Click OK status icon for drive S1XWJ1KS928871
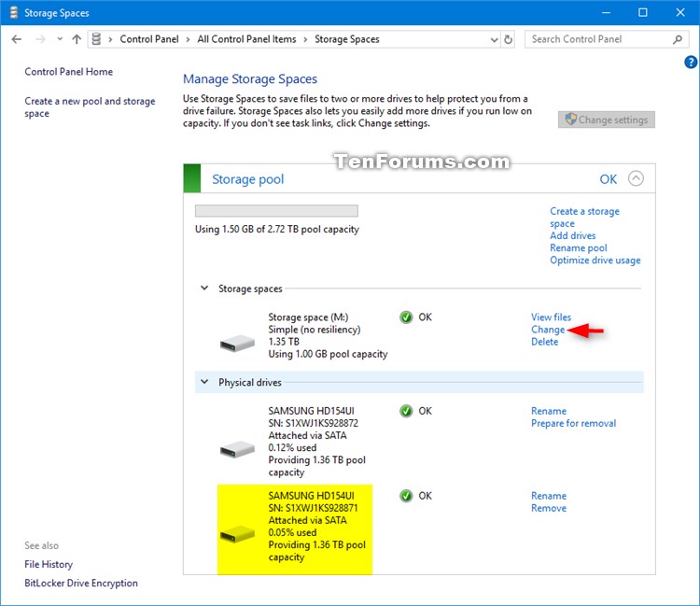Image resolution: width=700 pixels, height=606 pixels. pyautogui.click(x=406, y=496)
